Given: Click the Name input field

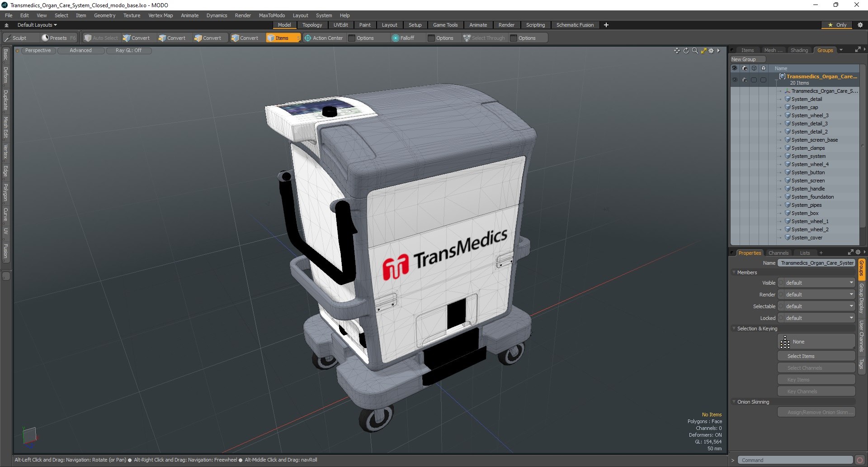Looking at the screenshot, I should click(816, 263).
